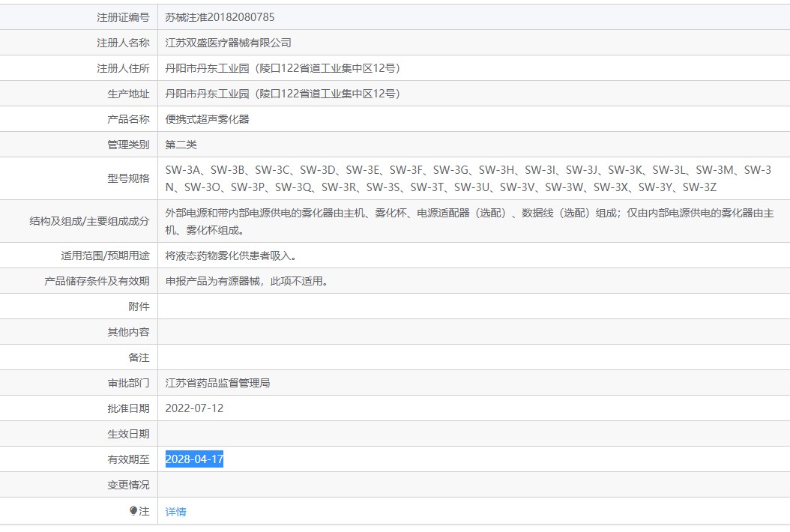This screenshot has height=532, width=790.
Task: Click the 管理类别 row label
Action: (x=128, y=145)
